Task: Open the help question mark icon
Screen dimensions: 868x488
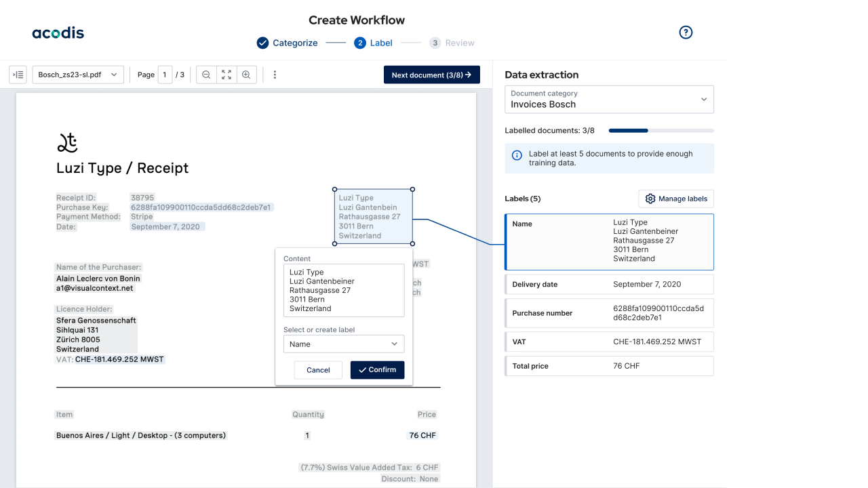Action: coord(686,33)
